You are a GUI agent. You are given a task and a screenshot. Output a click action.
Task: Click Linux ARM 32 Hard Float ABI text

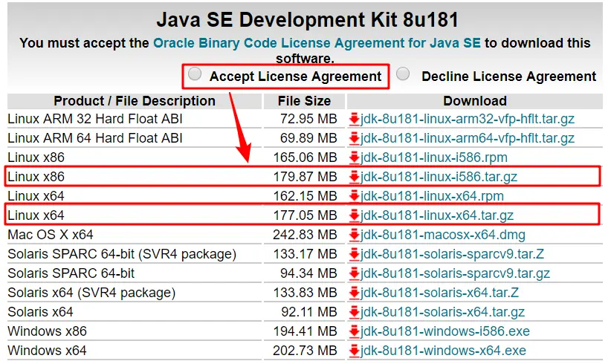coord(95,119)
